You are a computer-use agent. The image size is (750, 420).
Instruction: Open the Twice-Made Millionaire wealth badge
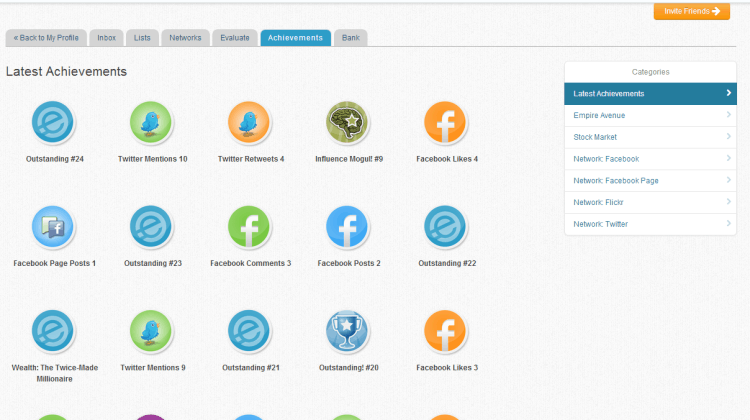pyautogui.click(x=53, y=331)
